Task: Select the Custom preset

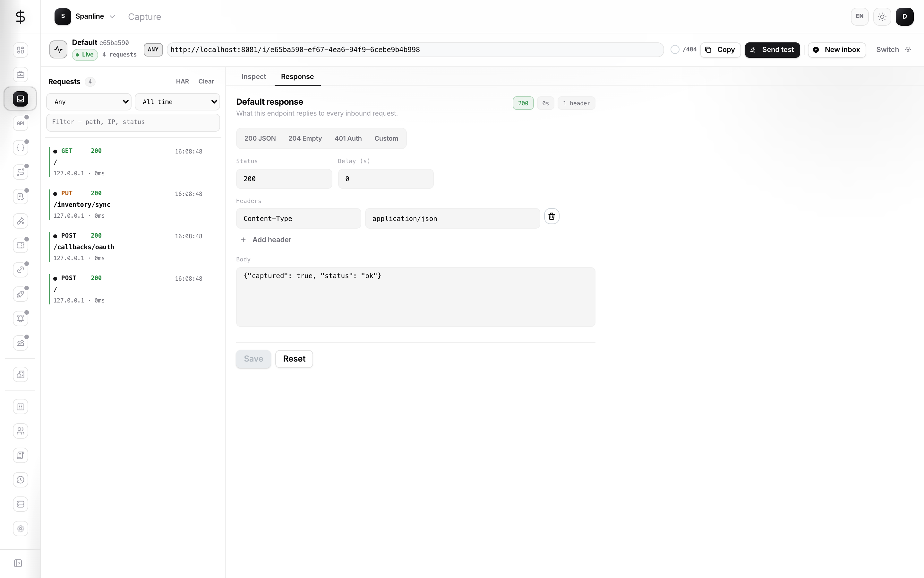Action: [386, 138]
